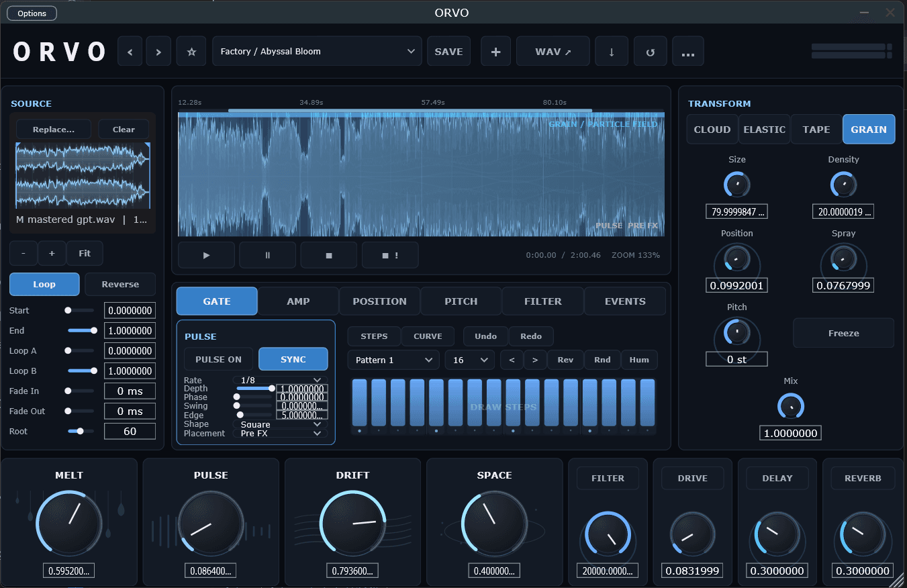Image resolution: width=907 pixels, height=588 pixels.
Task: Click the Fade In value field
Action: (130, 391)
